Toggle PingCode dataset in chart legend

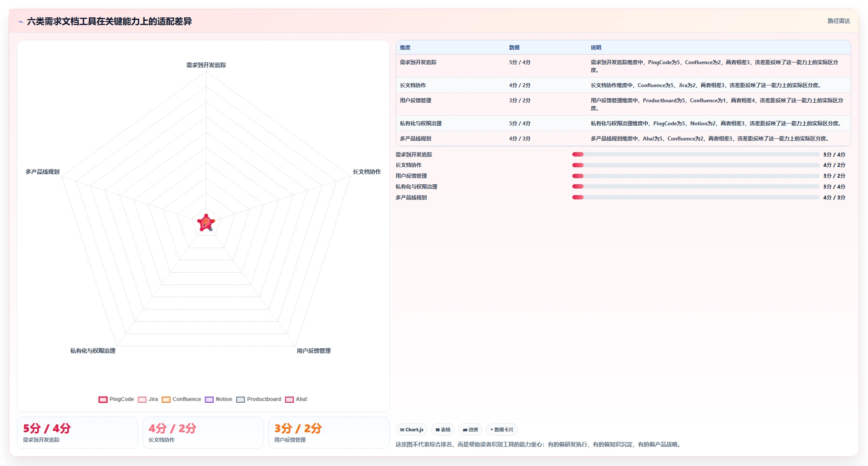[116, 399]
